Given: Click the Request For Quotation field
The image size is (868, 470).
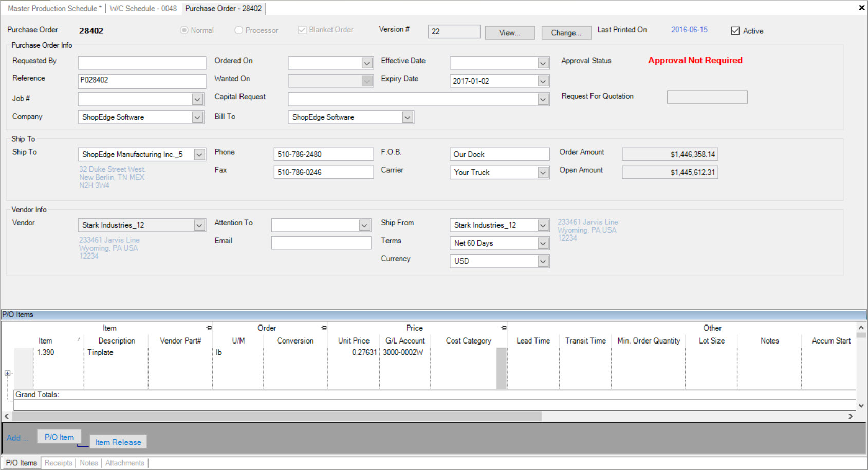Looking at the screenshot, I should click(x=707, y=97).
